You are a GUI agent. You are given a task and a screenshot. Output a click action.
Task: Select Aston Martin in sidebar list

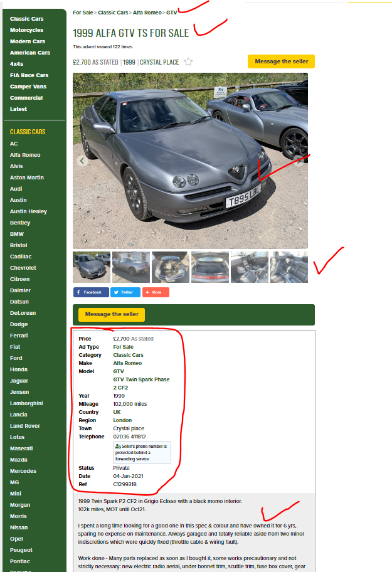[x=26, y=177]
